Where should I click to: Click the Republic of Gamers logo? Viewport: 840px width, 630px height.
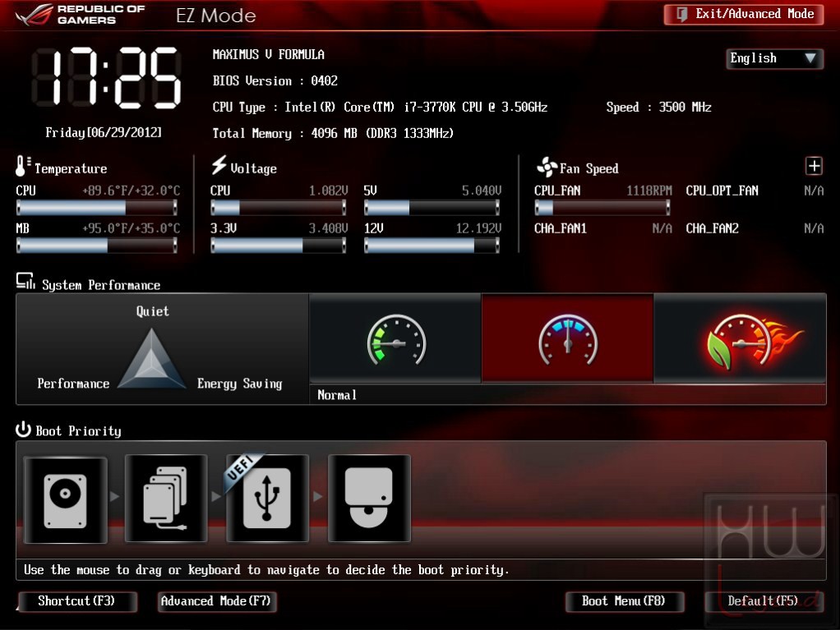tap(81, 15)
